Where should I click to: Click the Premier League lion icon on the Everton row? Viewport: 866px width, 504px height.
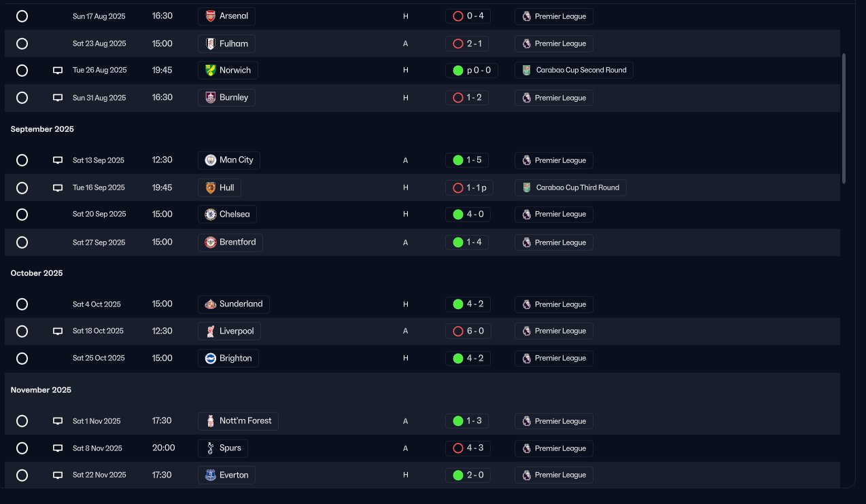(526, 475)
